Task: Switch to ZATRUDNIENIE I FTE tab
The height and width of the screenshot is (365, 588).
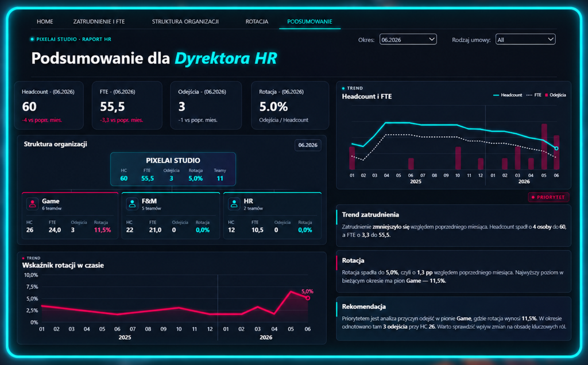Action: point(99,22)
